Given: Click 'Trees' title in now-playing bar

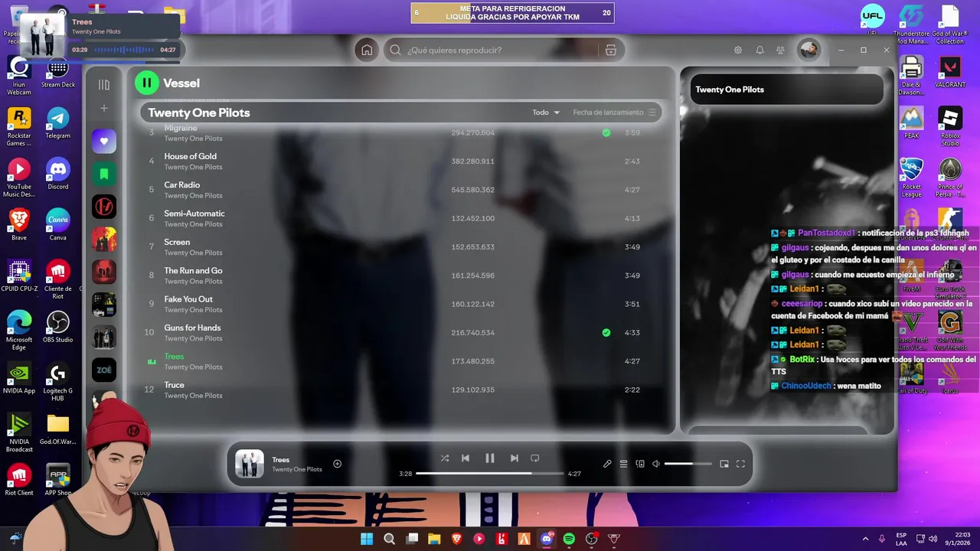Looking at the screenshot, I should pos(281,460).
